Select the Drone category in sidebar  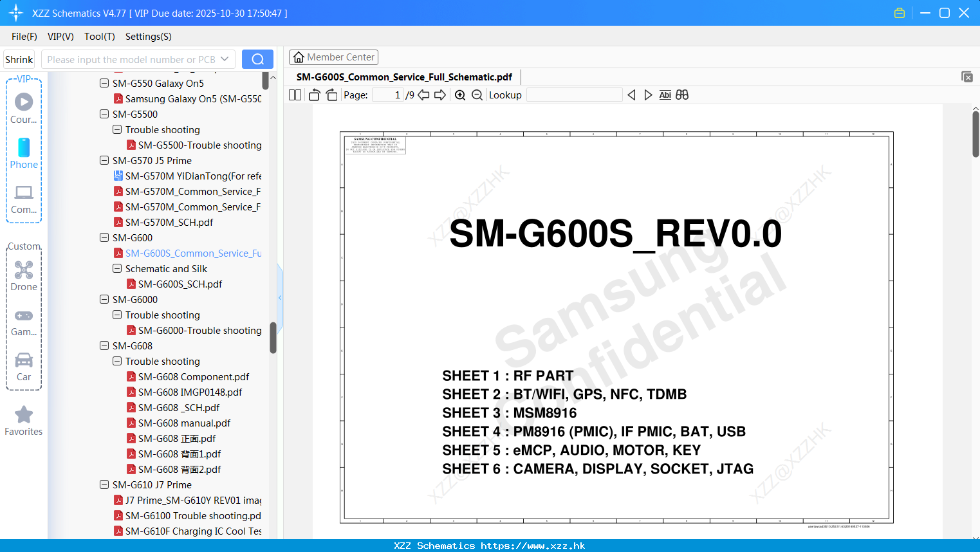tap(24, 276)
